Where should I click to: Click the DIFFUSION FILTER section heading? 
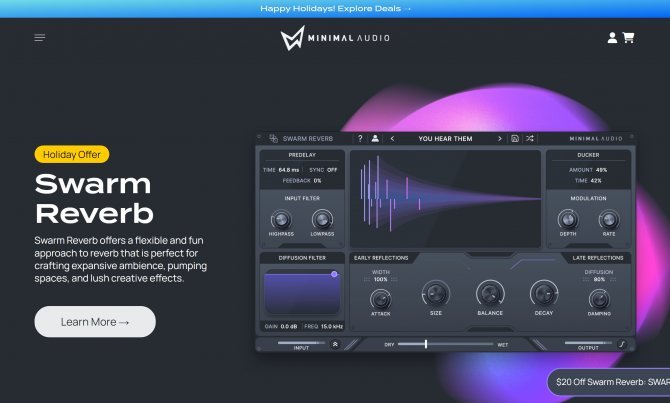tap(302, 258)
